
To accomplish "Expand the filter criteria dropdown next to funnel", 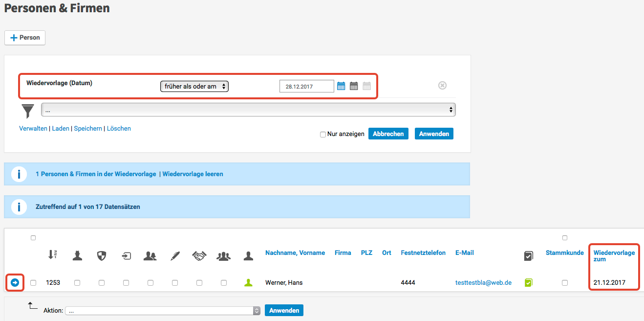I will (248, 110).
